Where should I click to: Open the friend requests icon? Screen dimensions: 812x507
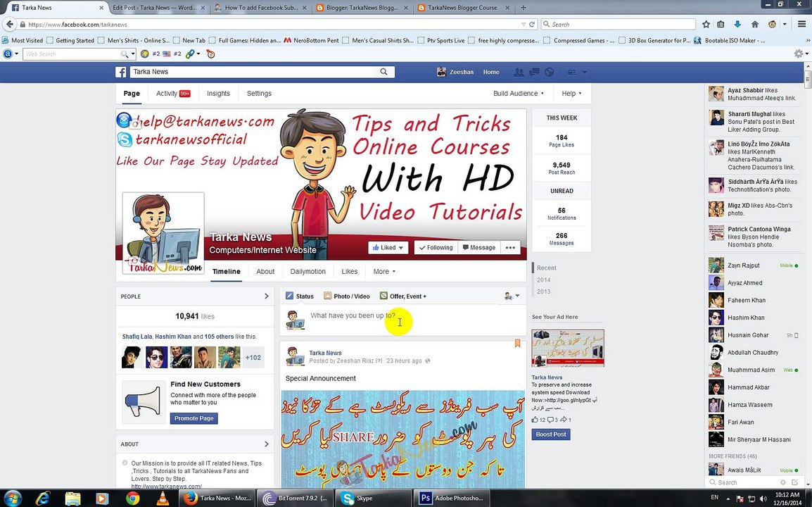pos(519,72)
